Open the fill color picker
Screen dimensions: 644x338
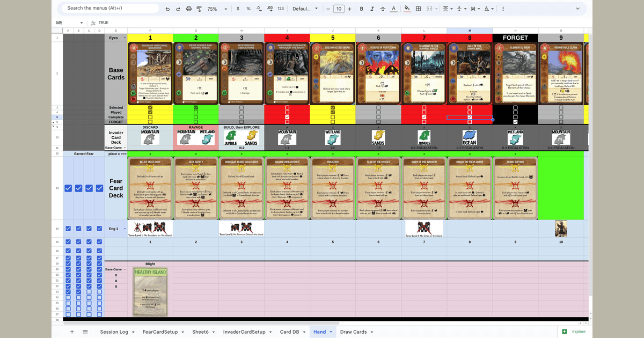[x=407, y=9]
